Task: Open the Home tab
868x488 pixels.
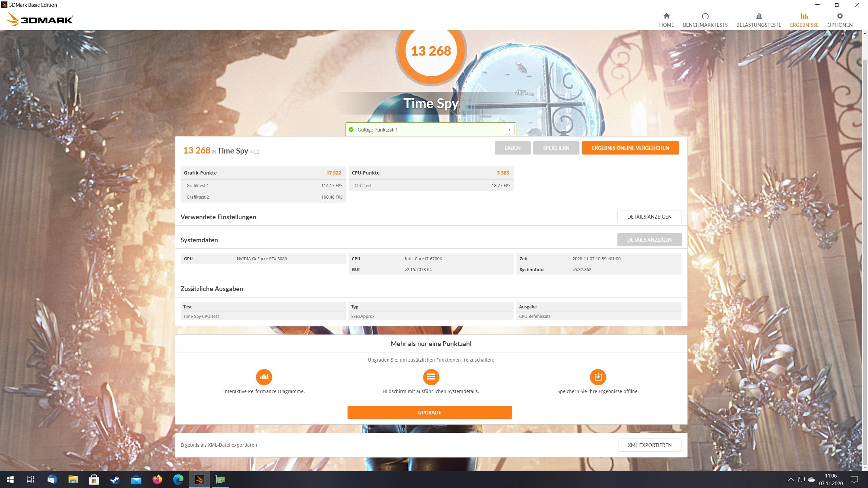Action: tap(666, 20)
